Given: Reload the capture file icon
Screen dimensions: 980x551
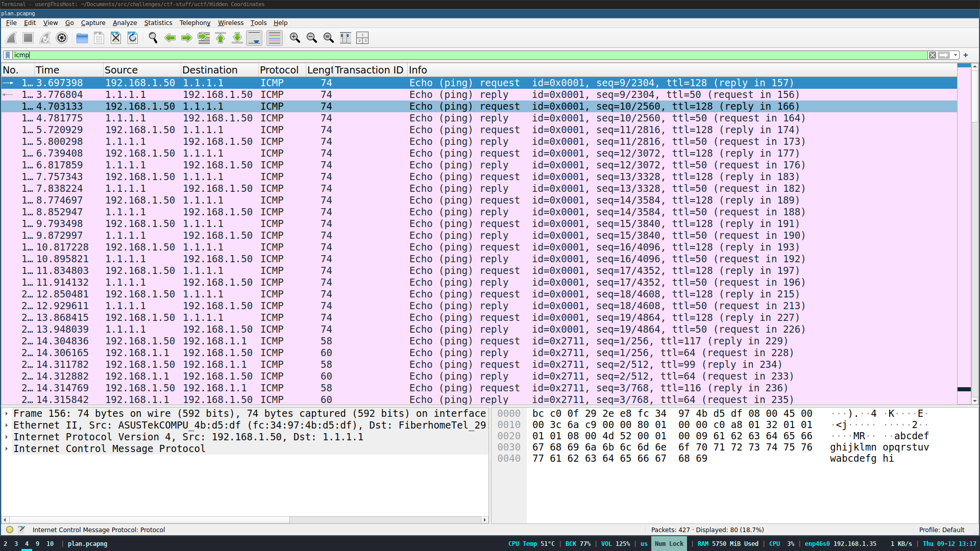Looking at the screenshot, I should 133,38.
